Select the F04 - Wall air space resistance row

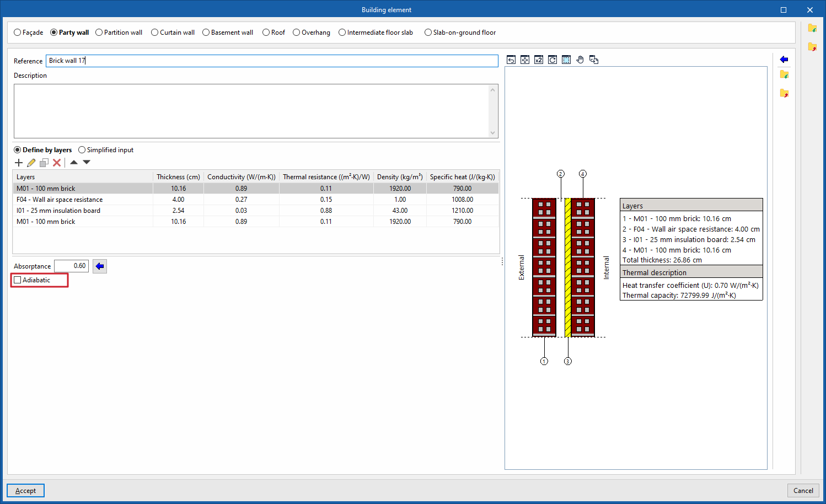point(256,200)
